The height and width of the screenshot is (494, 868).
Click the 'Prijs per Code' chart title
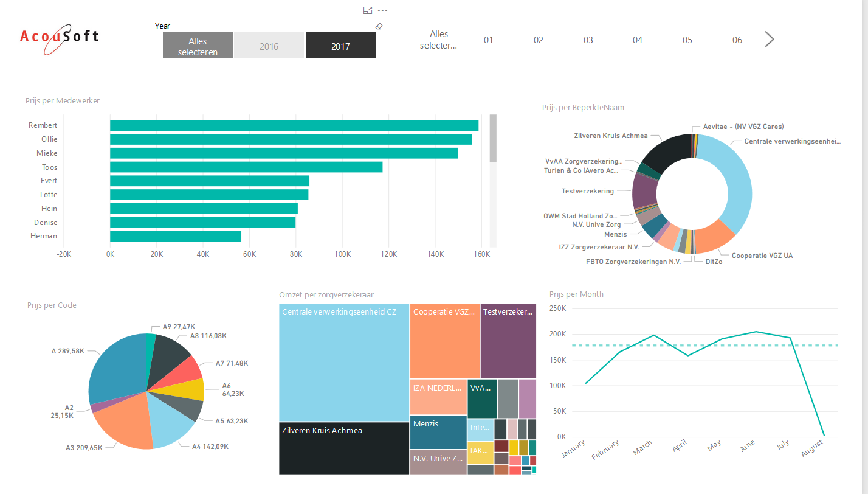pos(52,305)
